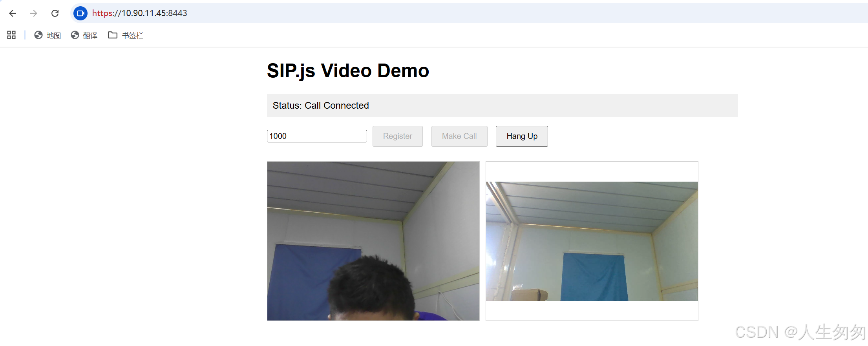The width and height of the screenshot is (868, 346).
Task: Open the 翻译 bookmark
Action: [x=84, y=35]
